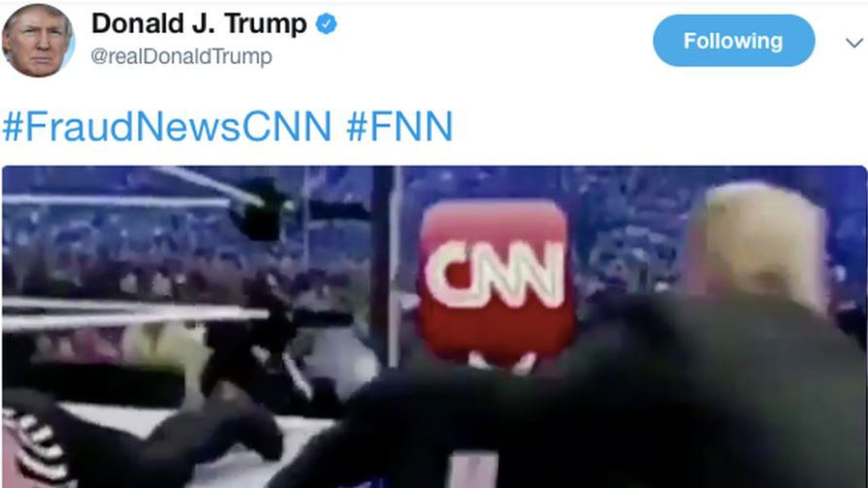Visit the @realDonaldTrump handle link

[181, 56]
